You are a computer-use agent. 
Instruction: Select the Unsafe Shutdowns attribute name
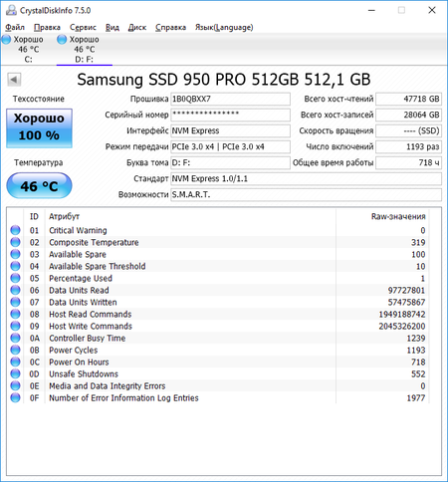tap(84, 373)
